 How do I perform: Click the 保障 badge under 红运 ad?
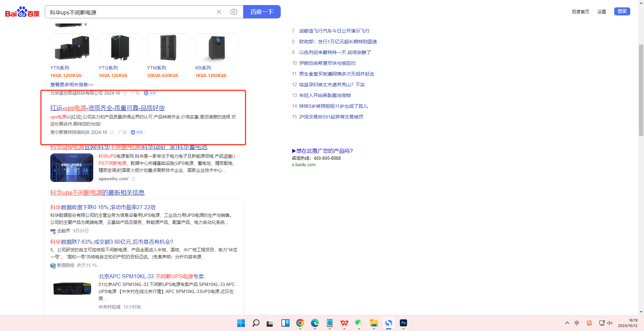coord(138,132)
